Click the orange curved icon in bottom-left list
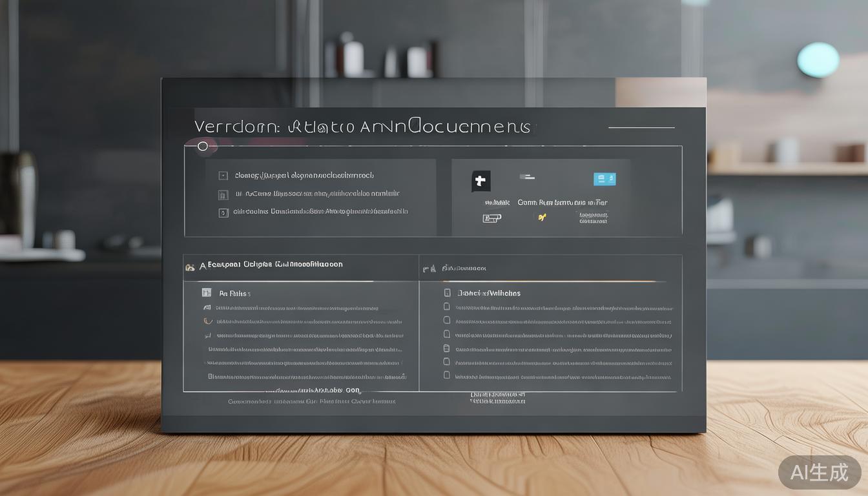 (207, 321)
